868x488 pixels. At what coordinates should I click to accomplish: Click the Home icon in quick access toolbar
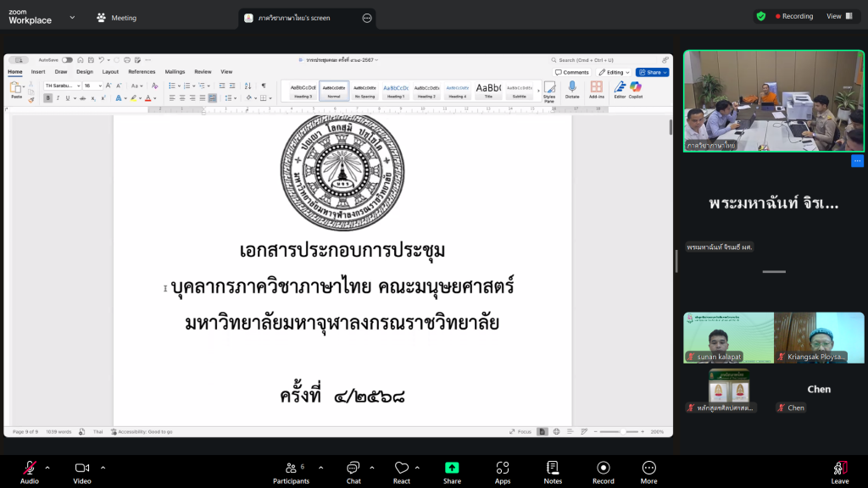pyautogui.click(x=81, y=60)
